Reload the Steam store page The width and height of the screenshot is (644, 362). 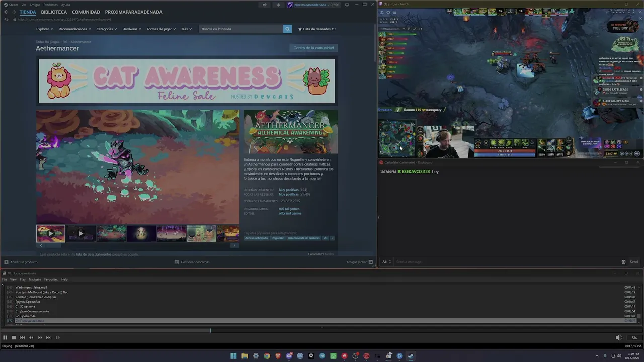(6, 19)
